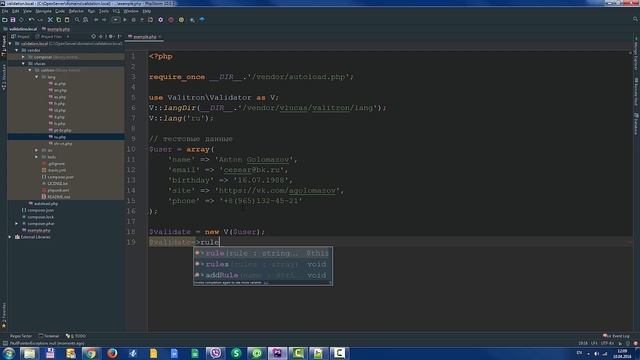
Task: Choose 'addRule' from completion popup
Action: [x=263, y=275]
